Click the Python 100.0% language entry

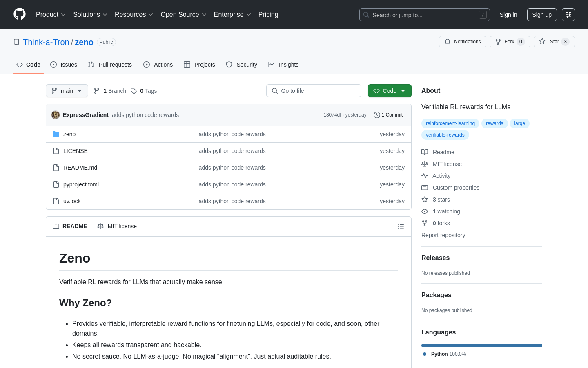pyautogui.click(x=444, y=354)
